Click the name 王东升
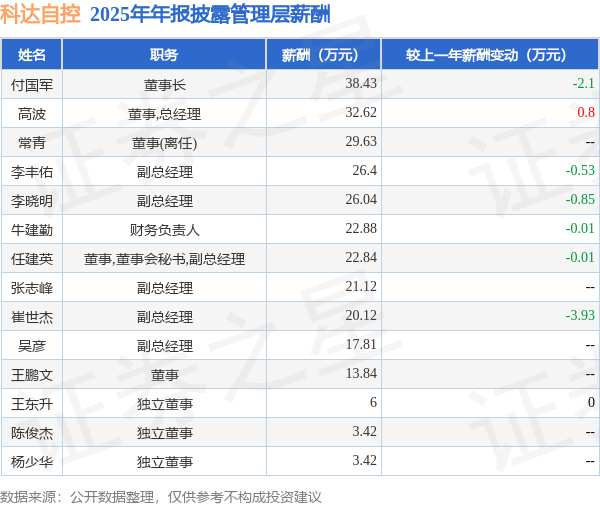Viewport: 600px width, 506px height. click(32, 405)
